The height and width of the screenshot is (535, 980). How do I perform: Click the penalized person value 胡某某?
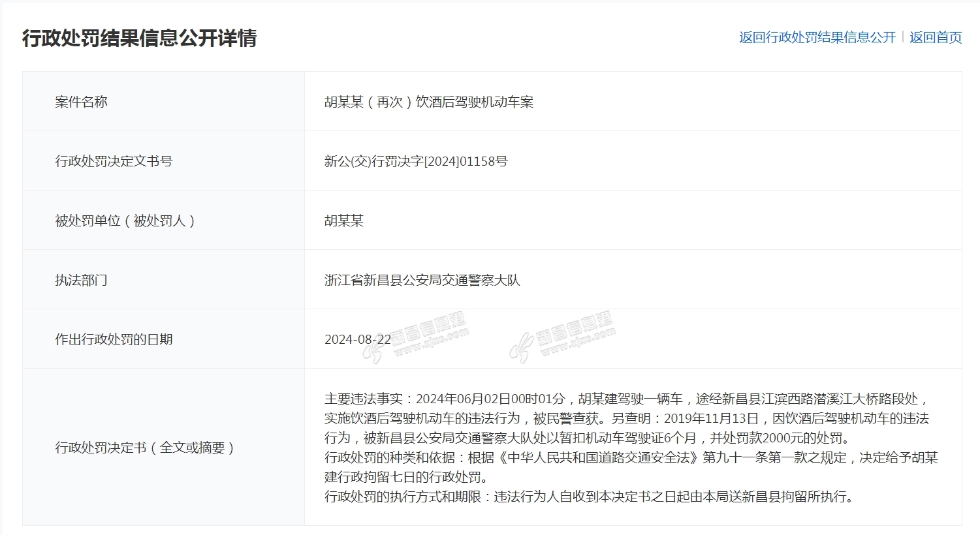tap(343, 221)
